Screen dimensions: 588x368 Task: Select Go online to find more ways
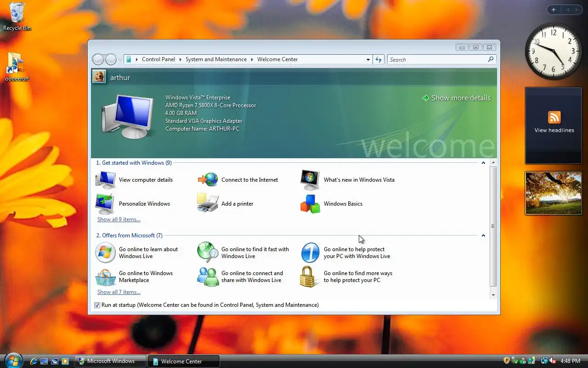click(346, 276)
